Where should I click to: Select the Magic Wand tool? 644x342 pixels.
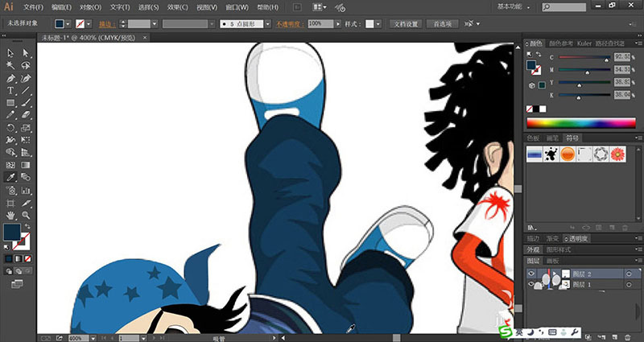(x=10, y=66)
